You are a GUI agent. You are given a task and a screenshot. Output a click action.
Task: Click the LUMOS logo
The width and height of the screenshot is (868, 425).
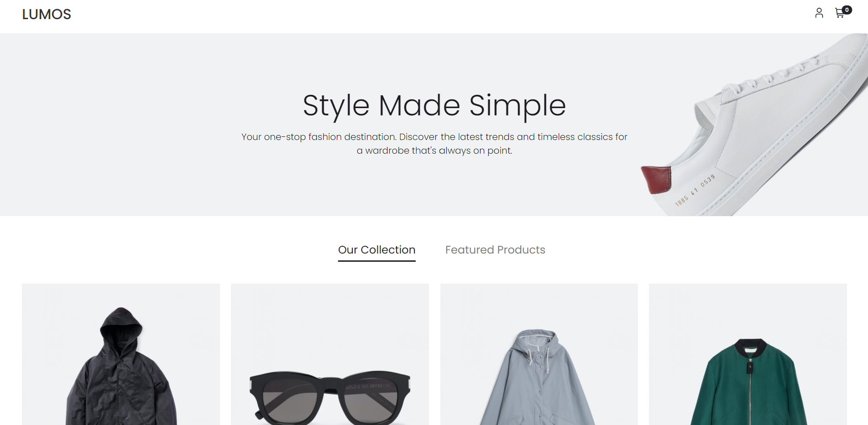(x=47, y=15)
